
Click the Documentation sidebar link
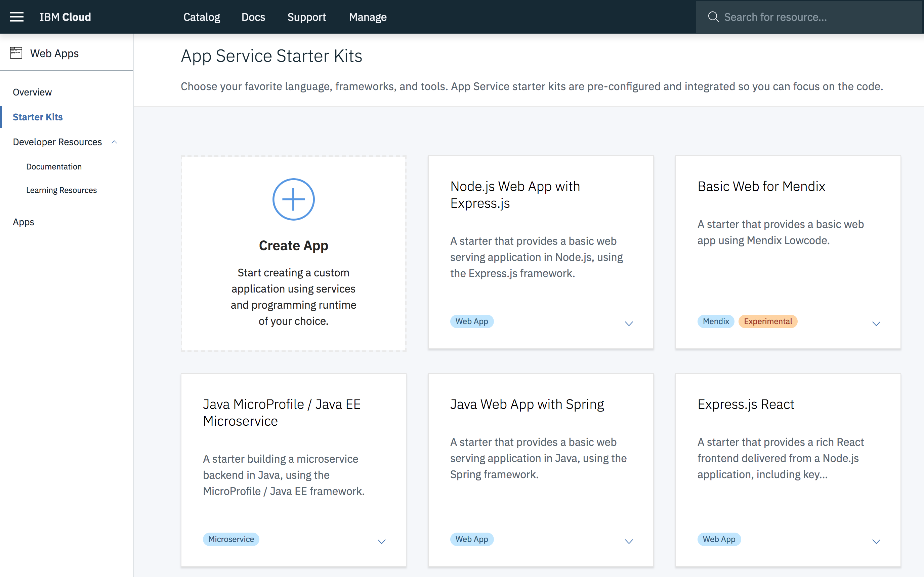53,167
